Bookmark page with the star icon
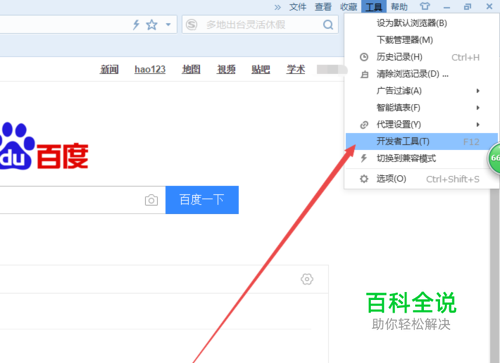This screenshot has height=363, width=500. (x=152, y=24)
